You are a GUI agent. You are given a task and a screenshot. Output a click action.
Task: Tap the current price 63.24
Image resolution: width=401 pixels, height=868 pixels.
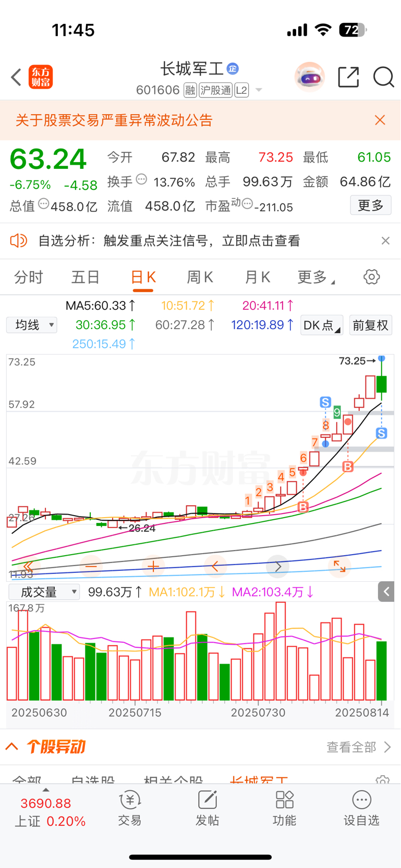48,159
